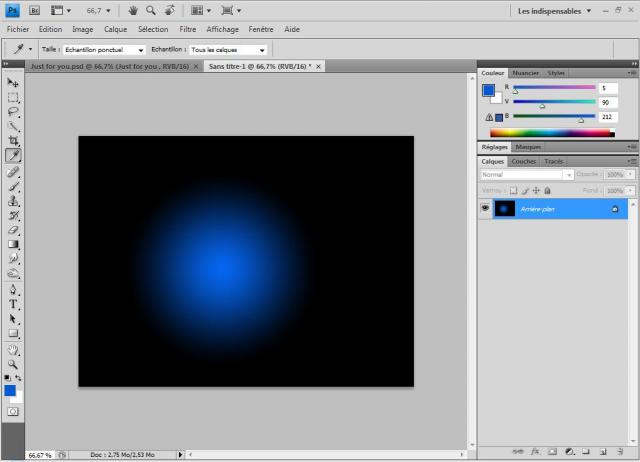Open the Taille sample size dropdown
640x462 pixels.
pos(104,50)
